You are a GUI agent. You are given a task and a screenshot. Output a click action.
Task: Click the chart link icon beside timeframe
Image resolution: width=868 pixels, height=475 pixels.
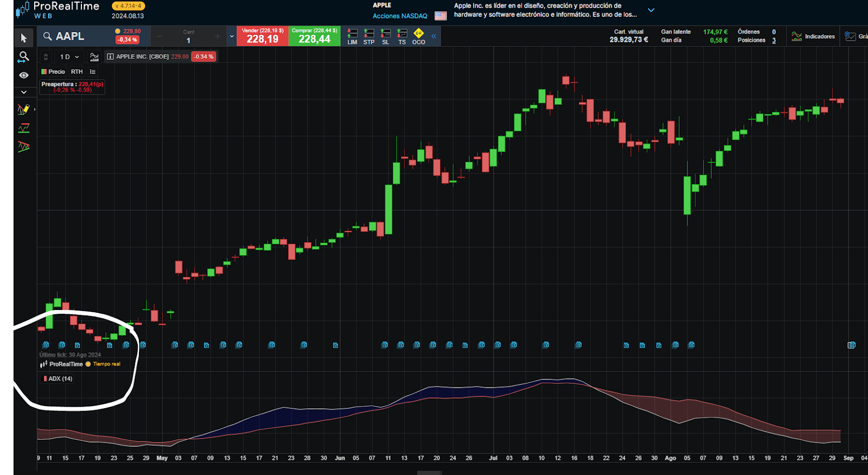point(46,56)
